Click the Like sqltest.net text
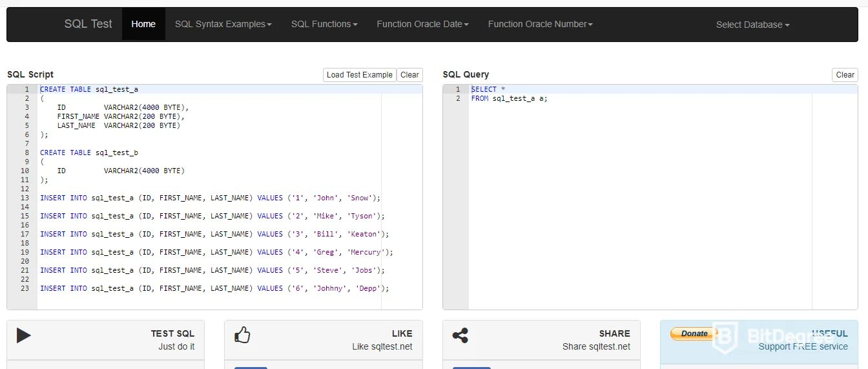868x369 pixels. point(382,346)
